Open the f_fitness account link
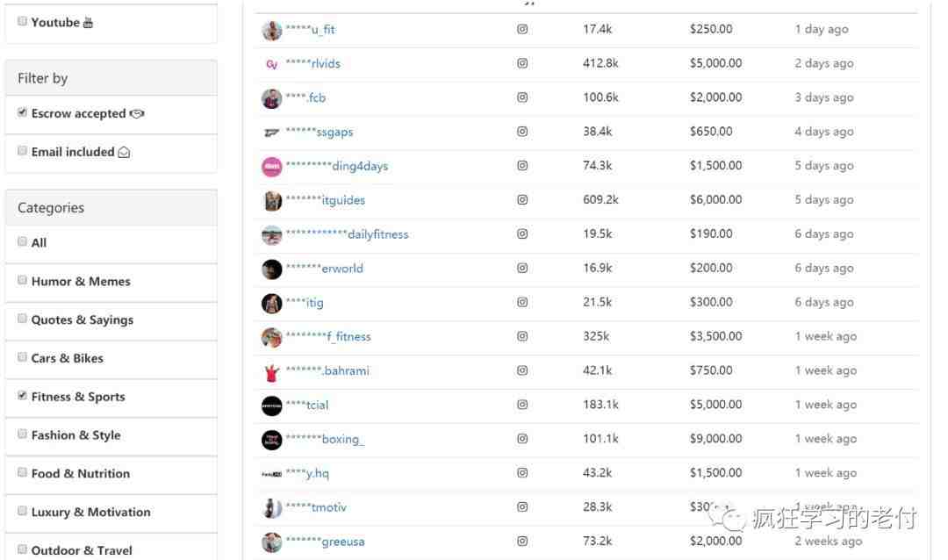 (328, 336)
